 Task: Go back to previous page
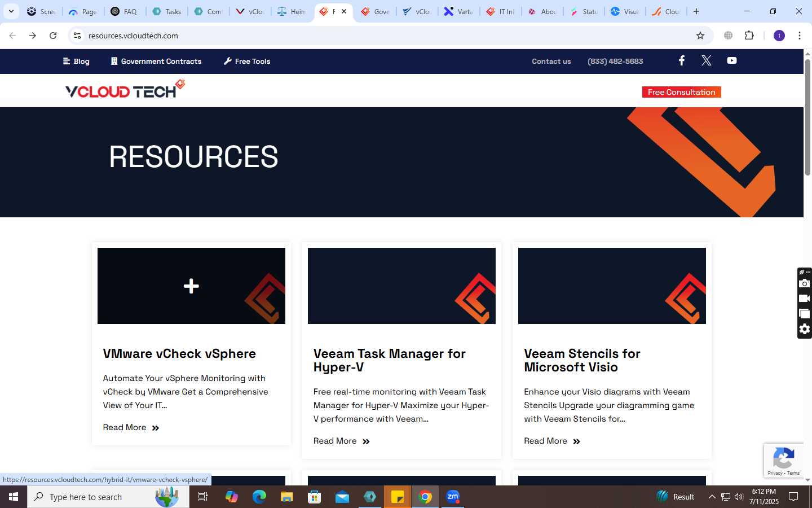12,36
